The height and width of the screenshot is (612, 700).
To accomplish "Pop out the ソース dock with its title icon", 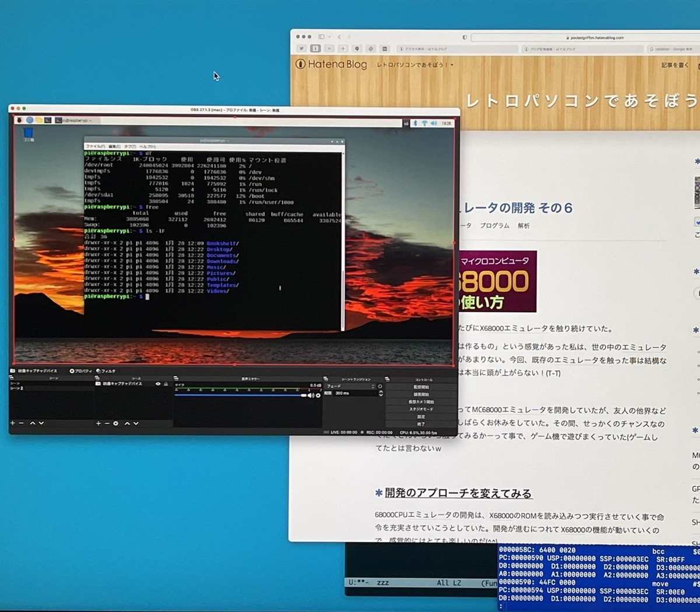I will [x=97, y=378].
